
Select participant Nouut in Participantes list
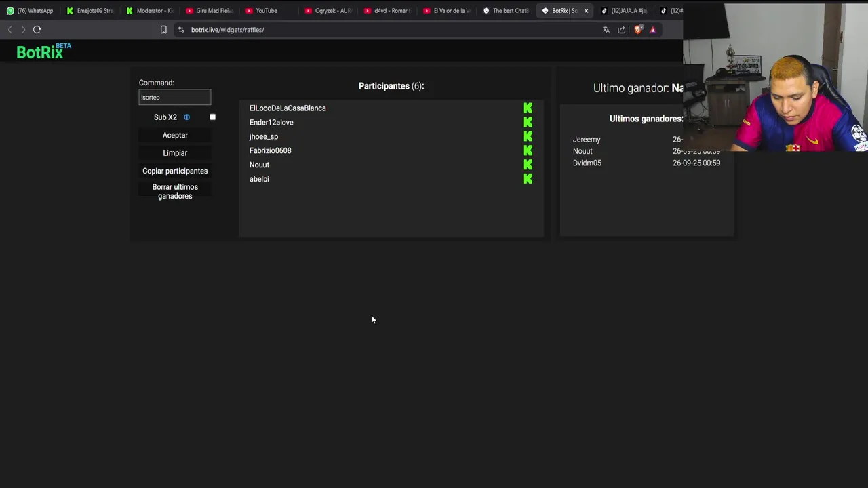tap(259, 165)
